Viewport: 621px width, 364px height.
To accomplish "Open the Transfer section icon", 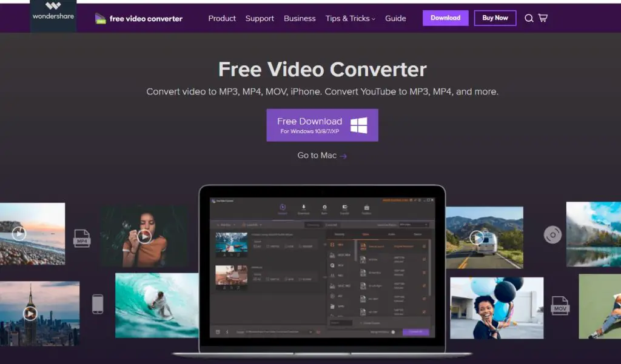I will (x=345, y=207).
